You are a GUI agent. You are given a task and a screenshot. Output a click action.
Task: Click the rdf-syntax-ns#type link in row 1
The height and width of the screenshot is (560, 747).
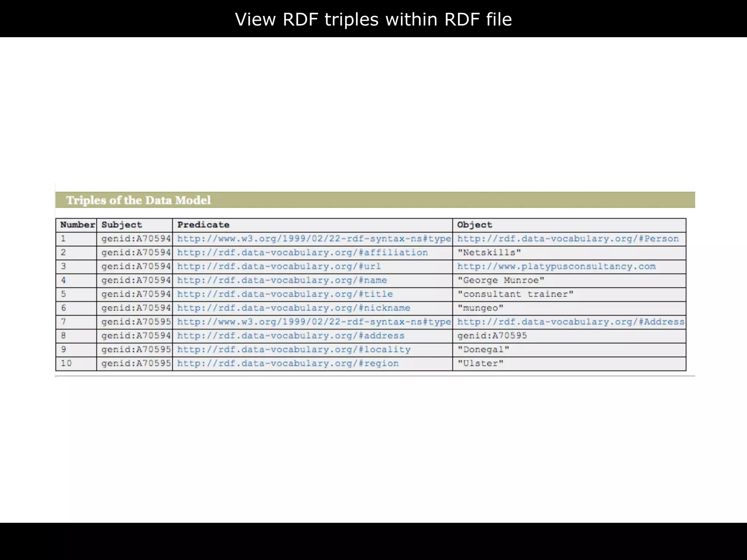pos(314,239)
